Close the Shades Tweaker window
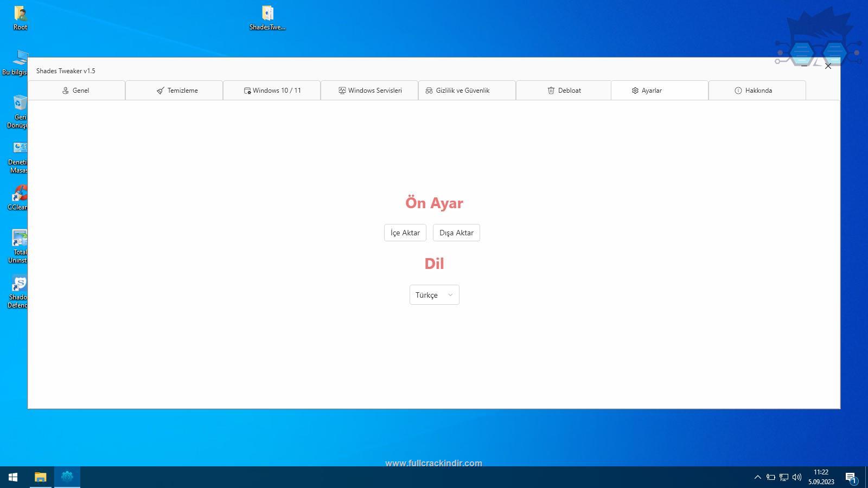Image resolution: width=868 pixels, height=488 pixels. coord(828,66)
